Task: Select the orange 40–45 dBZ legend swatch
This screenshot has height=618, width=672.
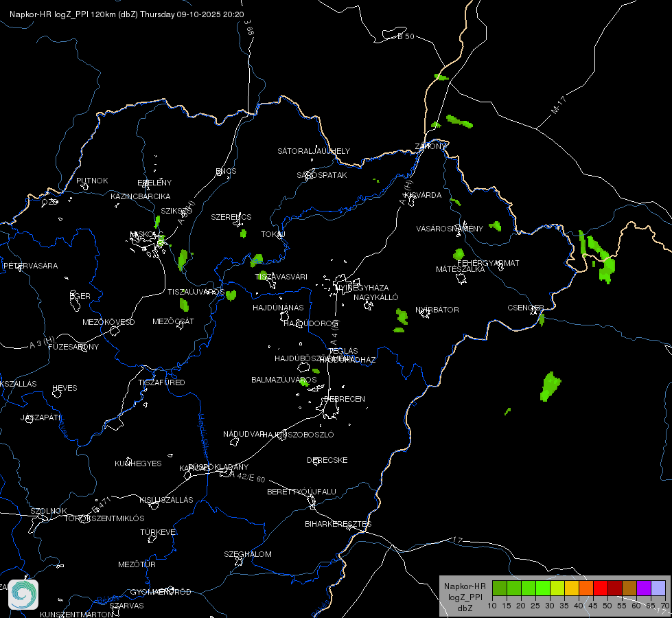Action: [x=586, y=588]
